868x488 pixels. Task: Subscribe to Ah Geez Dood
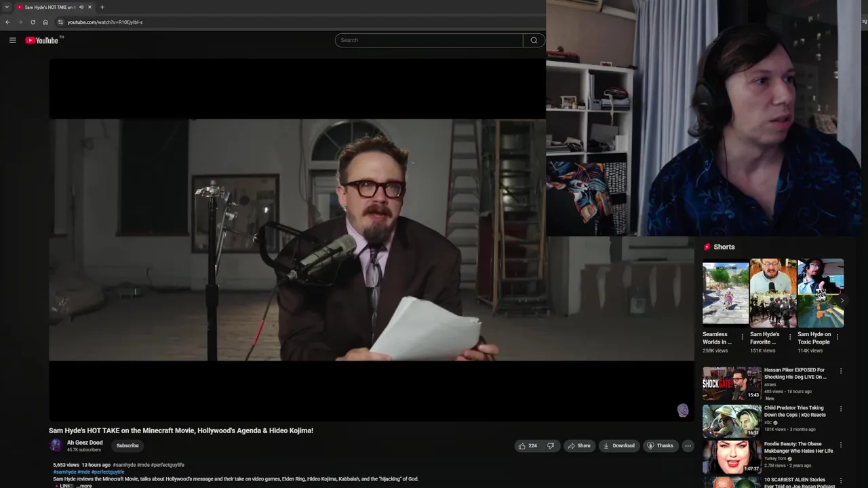click(127, 445)
